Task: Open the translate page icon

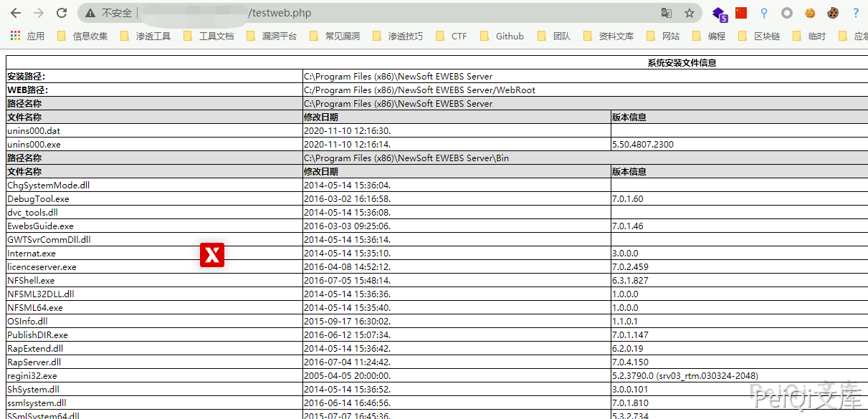Action: point(667,13)
